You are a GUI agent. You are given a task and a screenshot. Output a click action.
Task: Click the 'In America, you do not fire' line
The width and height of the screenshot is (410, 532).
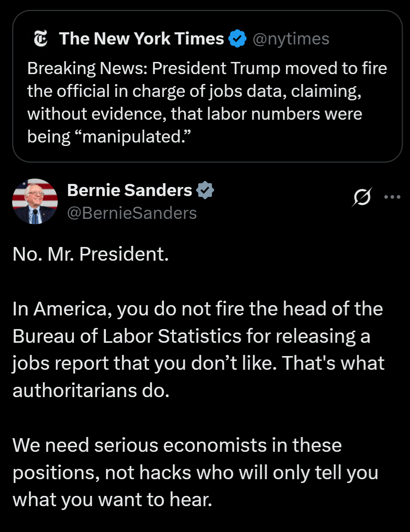[x=198, y=309]
